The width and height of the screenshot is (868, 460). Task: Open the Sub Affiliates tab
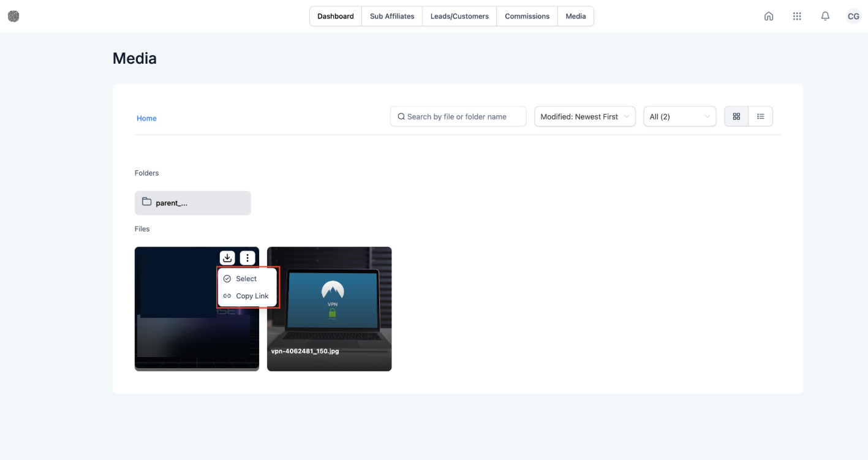(x=392, y=17)
